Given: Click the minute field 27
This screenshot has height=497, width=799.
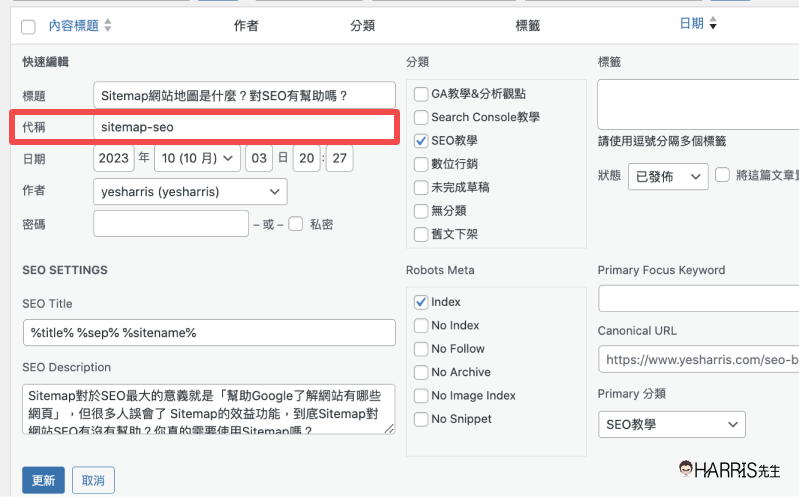Looking at the screenshot, I should click(339, 159).
